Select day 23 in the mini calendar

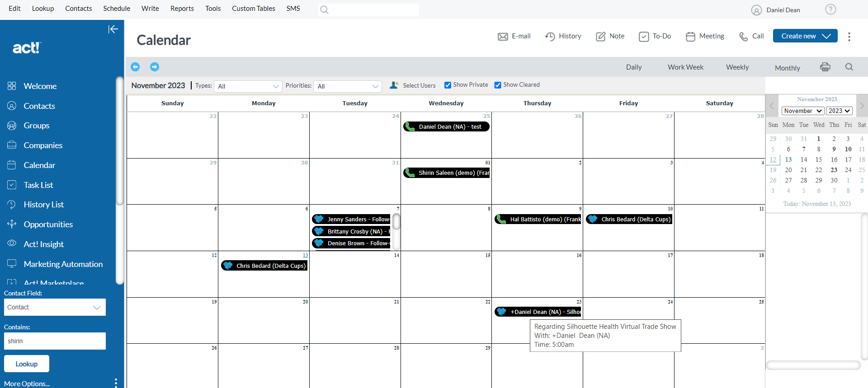[x=834, y=170]
